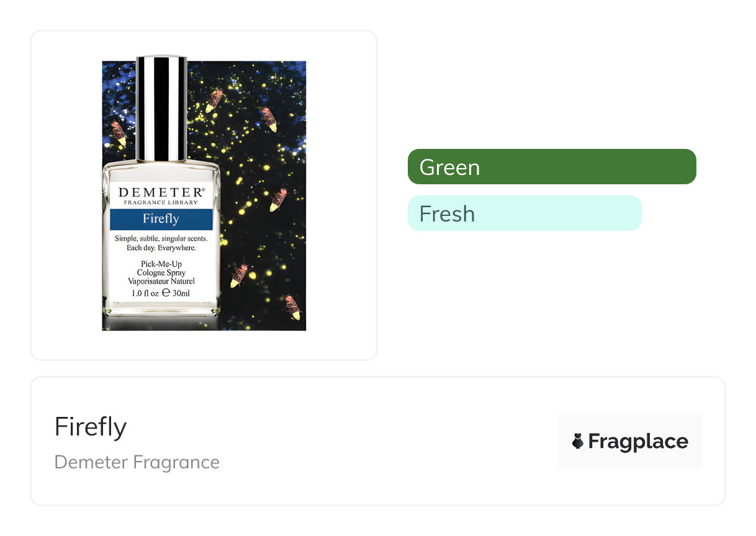Click the Firefly perfume title
Screen dimensions: 756x536
91,427
